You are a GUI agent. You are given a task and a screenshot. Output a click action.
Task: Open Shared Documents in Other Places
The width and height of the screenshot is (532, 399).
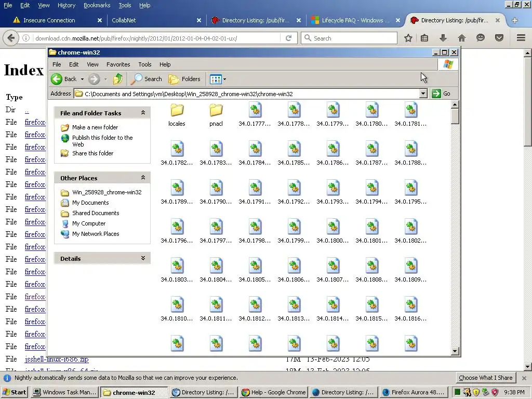[96, 213]
